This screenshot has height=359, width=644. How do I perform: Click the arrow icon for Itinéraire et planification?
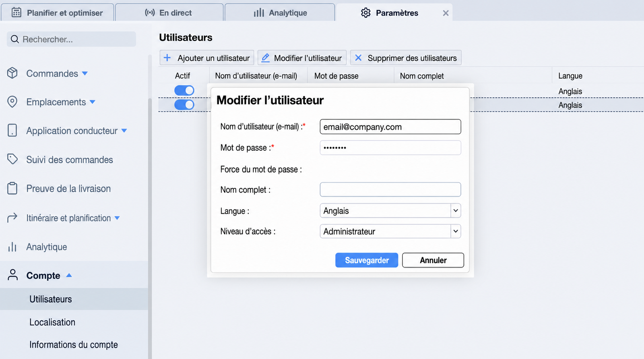coord(12,218)
